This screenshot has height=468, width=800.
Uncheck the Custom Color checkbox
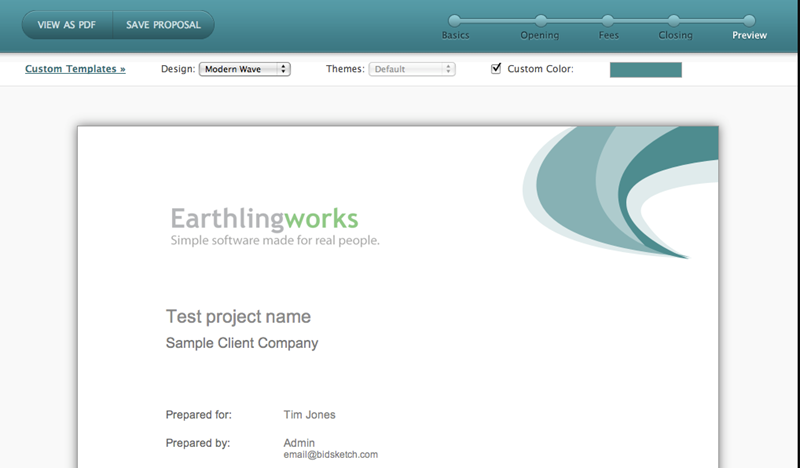pos(496,69)
